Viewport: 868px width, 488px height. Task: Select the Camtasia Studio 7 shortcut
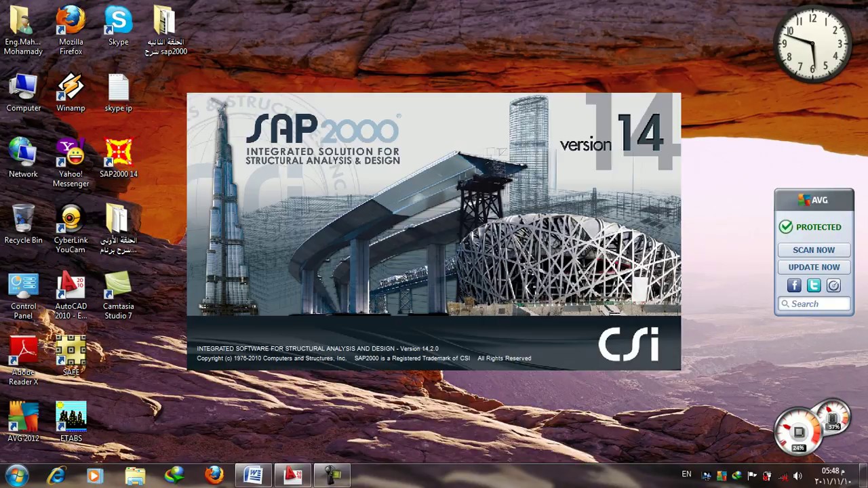click(x=119, y=295)
